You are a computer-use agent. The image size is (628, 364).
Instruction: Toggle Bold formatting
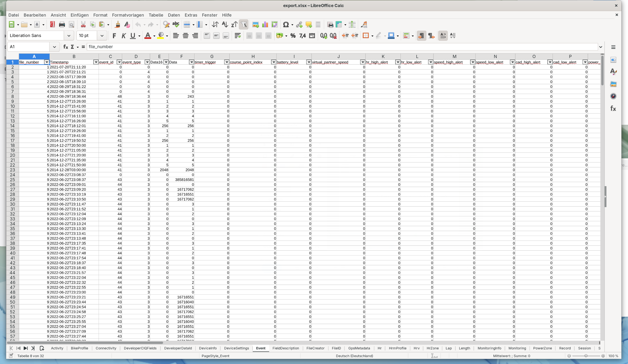click(114, 36)
